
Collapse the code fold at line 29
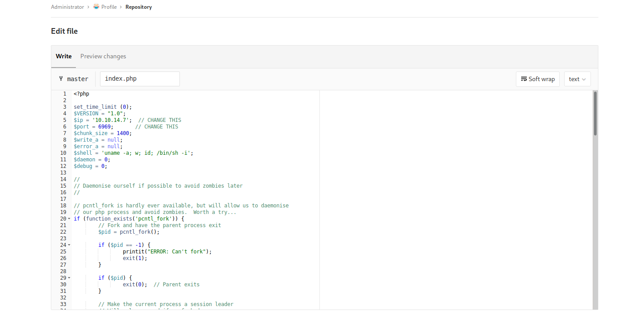[x=69, y=278]
